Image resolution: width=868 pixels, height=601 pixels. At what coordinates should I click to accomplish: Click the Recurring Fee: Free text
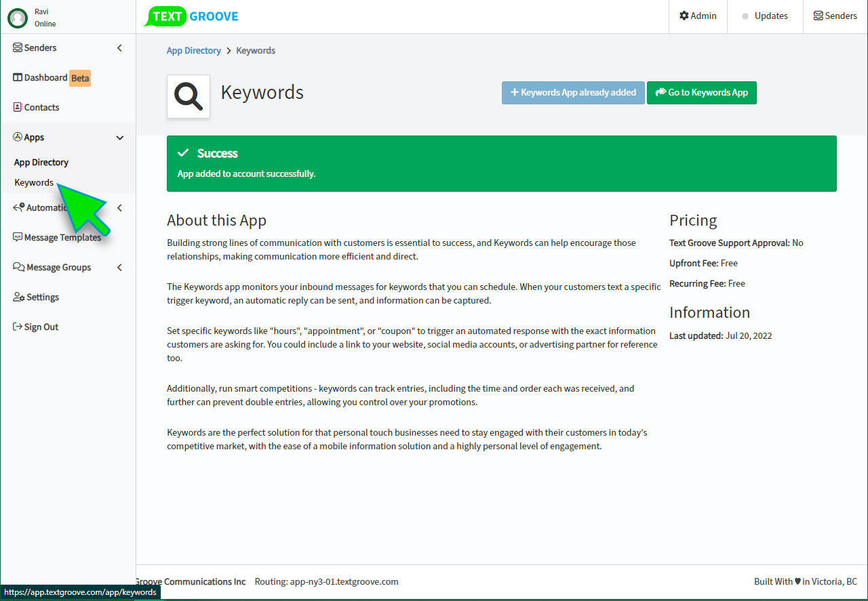click(707, 284)
